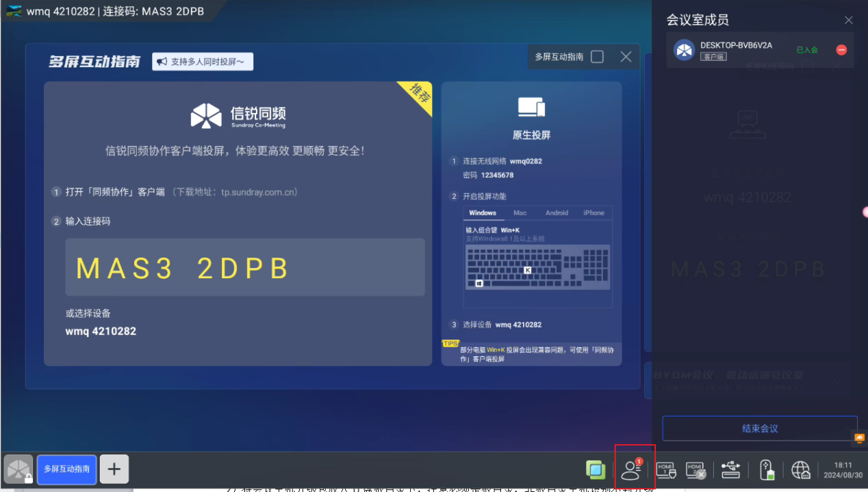The width and height of the screenshot is (868, 492).
Task: Click the 支持多人同时投屏 announcement badge
Action: (x=203, y=62)
